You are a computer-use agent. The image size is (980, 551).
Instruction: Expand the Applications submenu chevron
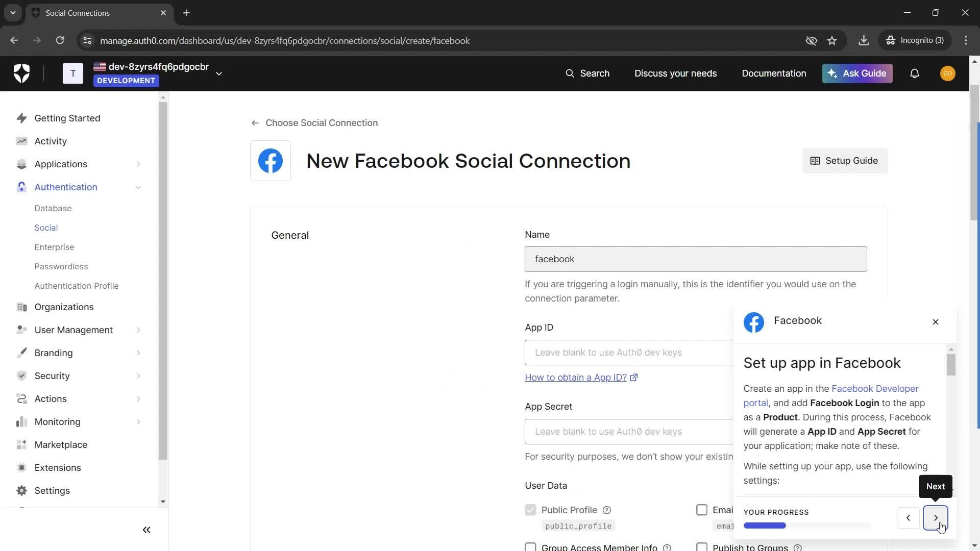click(x=138, y=164)
